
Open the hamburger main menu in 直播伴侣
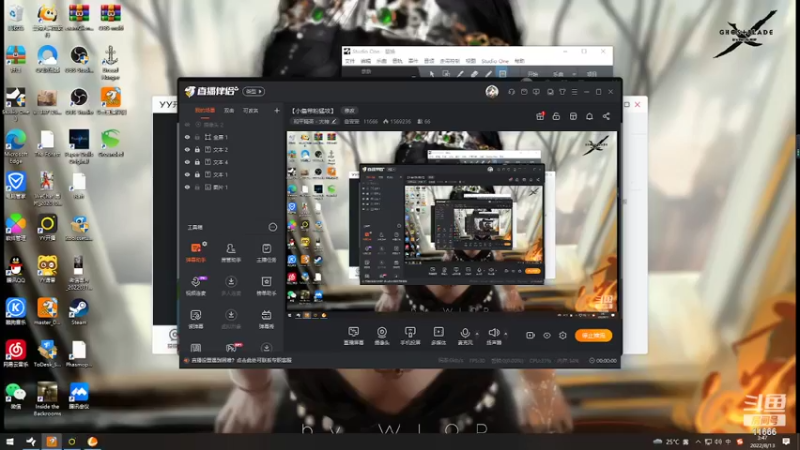coord(574,92)
